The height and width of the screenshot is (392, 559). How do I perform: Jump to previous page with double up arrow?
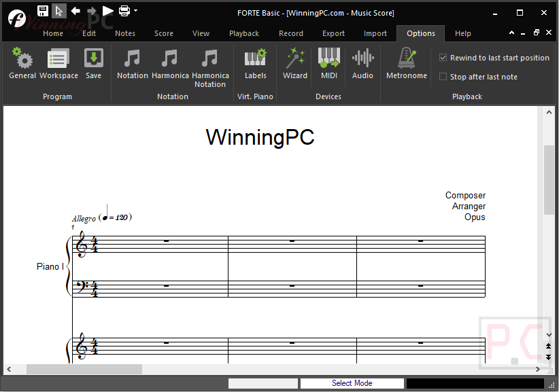coord(549,346)
